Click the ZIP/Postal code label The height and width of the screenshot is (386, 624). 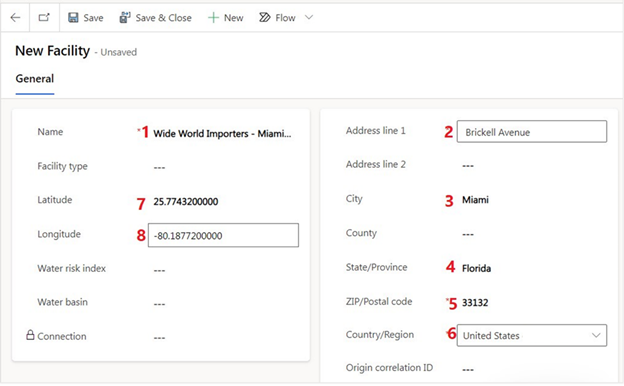pyautogui.click(x=379, y=301)
